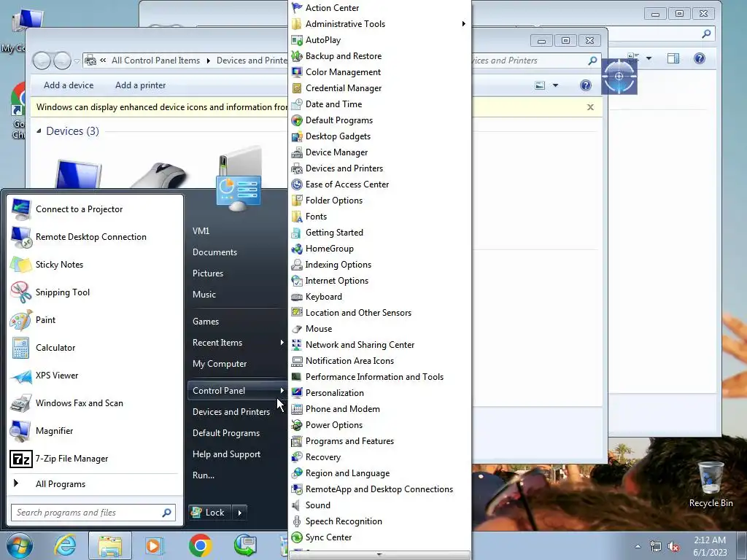Viewport: 747px width, 560px height.
Task: Dismiss the yellow information bar
Action: [x=590, y=107]
